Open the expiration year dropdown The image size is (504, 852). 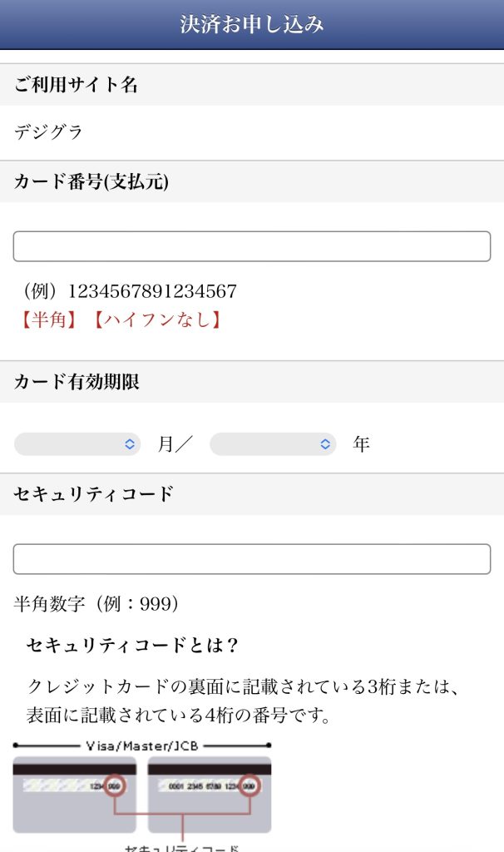coord(273,444)
